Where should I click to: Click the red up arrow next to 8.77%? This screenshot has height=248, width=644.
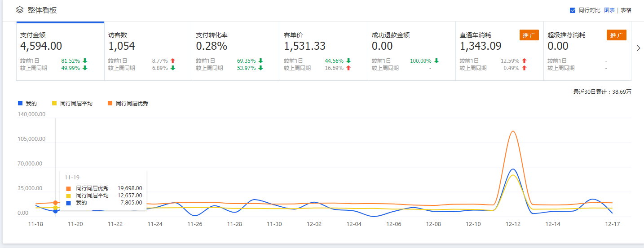point(173,61)
